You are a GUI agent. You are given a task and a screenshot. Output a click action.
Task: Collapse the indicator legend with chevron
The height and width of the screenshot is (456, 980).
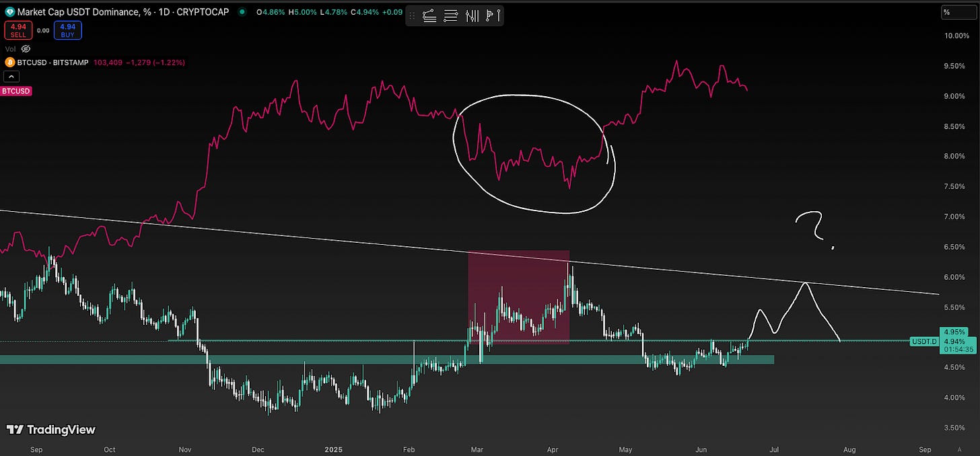pyautogui.click(x=11, y=75)
